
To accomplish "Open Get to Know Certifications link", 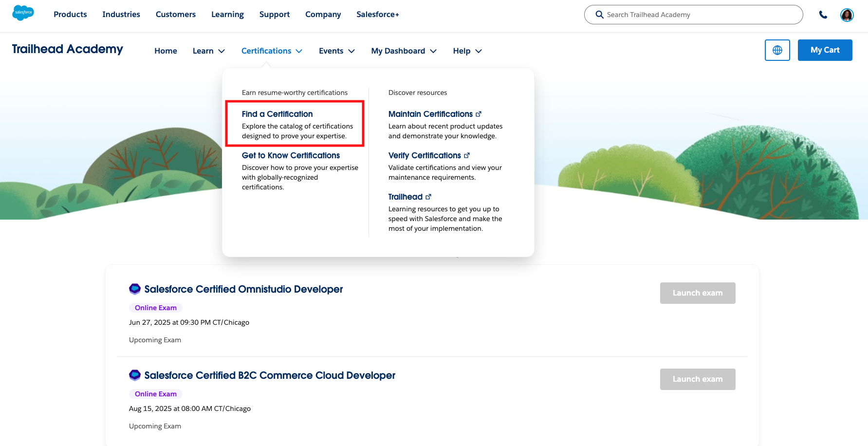I will tap(291, 155).
